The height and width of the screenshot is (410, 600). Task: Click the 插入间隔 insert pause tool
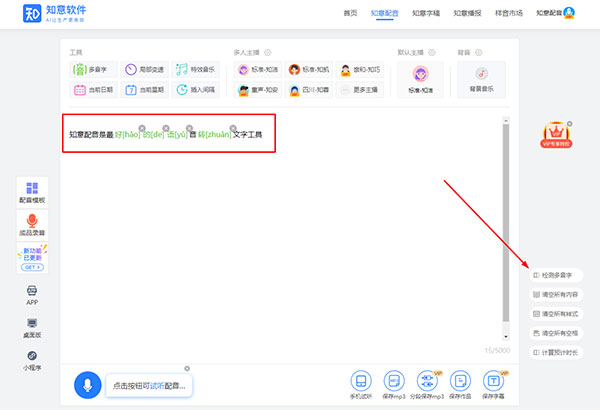click(196, 90)
